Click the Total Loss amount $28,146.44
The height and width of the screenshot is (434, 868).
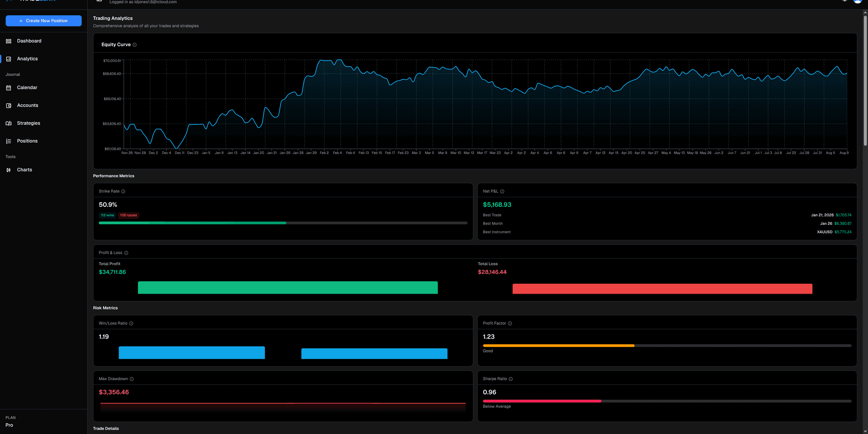click(492, 272)
